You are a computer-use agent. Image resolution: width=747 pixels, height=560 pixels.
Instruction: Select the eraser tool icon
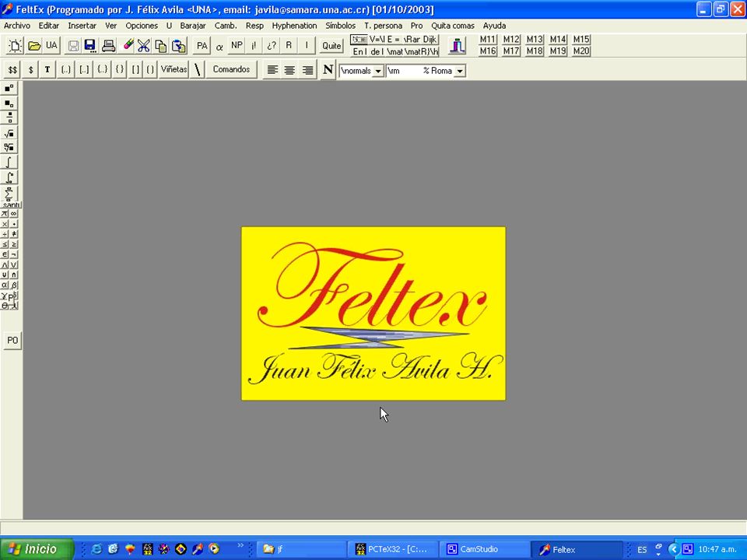click(x=128, y=45)
